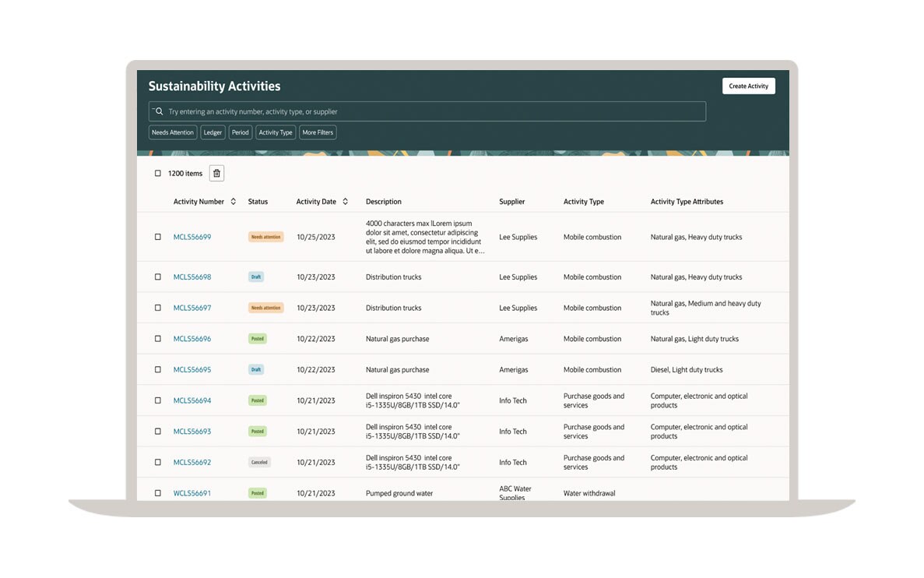Click the search magnifier icon

tap(159, 111)
